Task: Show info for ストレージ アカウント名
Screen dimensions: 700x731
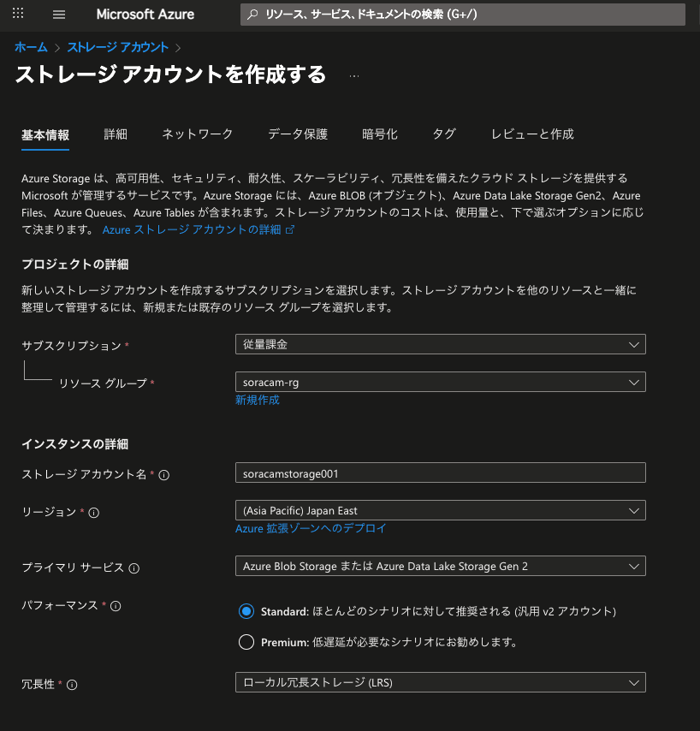Action: [164, 475]
